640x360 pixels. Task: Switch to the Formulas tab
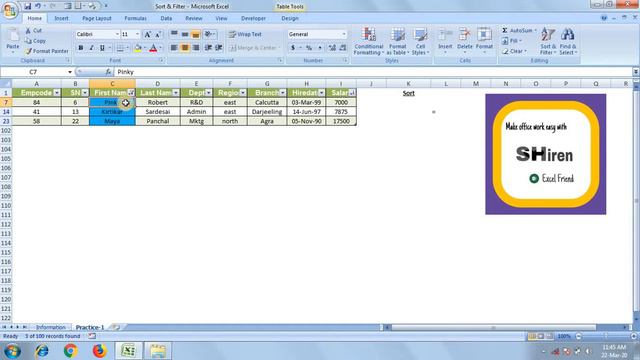pos(135,18)
